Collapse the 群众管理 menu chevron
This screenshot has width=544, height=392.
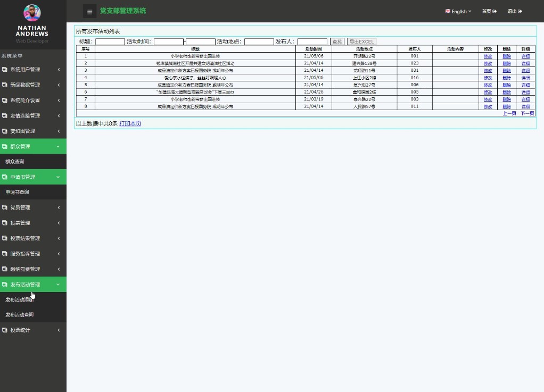(x=59, y=146)
